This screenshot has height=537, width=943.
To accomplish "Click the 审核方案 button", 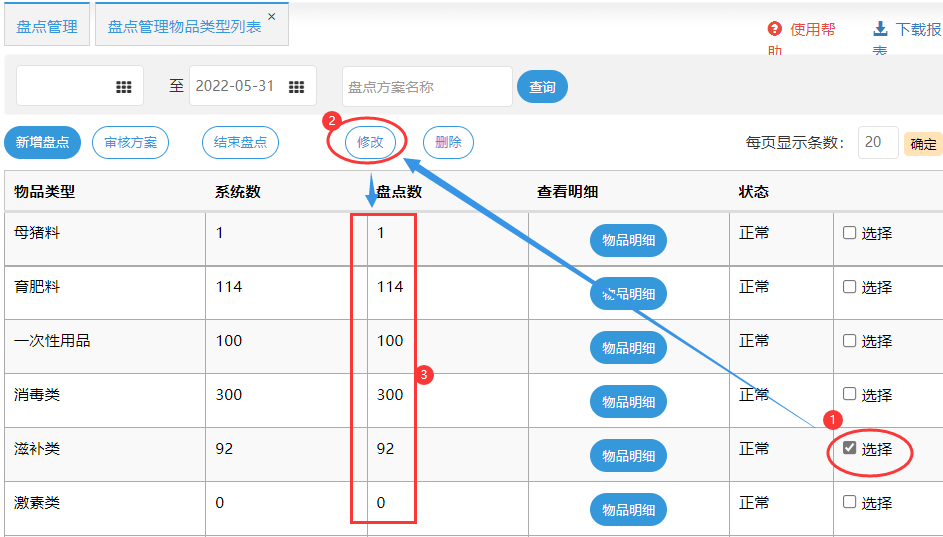I will click(130, 142).
